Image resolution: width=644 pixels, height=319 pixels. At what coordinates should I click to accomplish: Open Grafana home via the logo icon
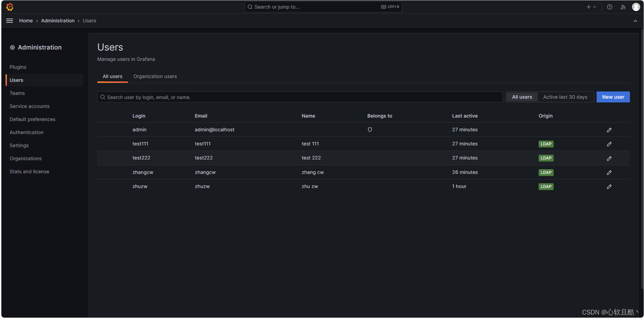tap(10, 7)
